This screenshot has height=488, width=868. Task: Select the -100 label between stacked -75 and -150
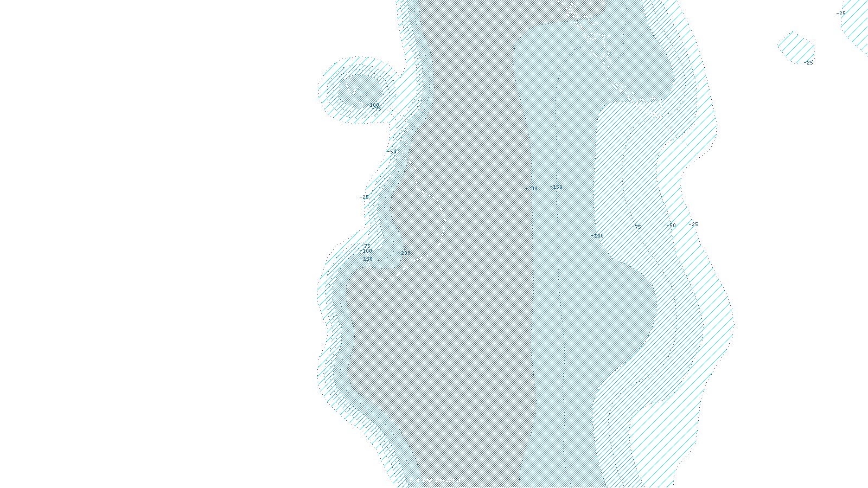pyautogui.click(x=366, y=251)
